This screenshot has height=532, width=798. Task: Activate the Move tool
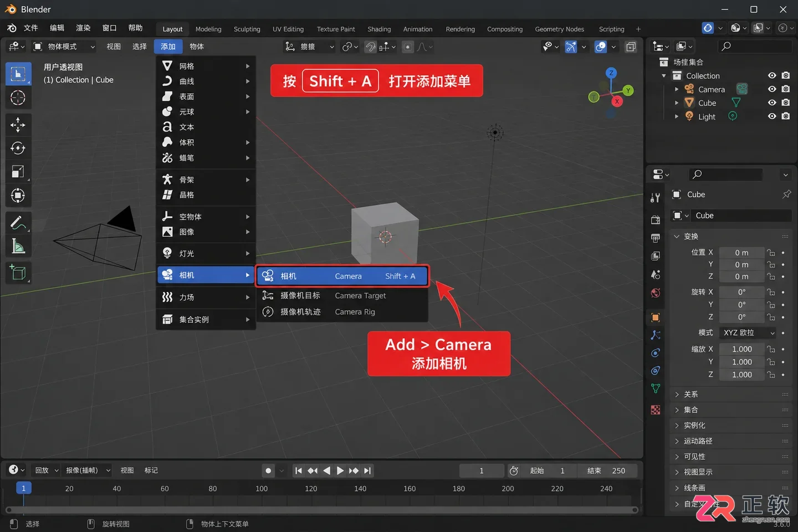(x=18, y=125)
